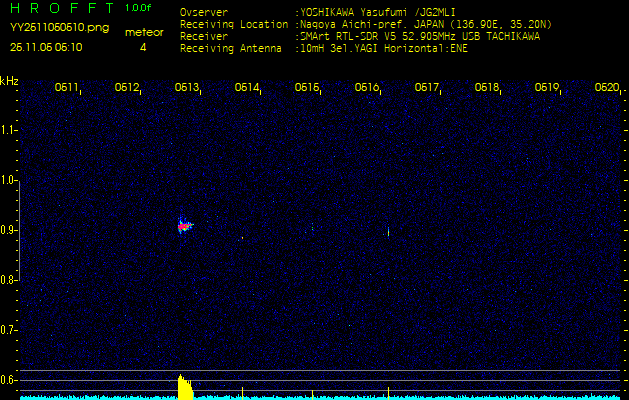Click the meteor count value 4
This screenshot has height=400, width=629.
click(x=143, y=47)
